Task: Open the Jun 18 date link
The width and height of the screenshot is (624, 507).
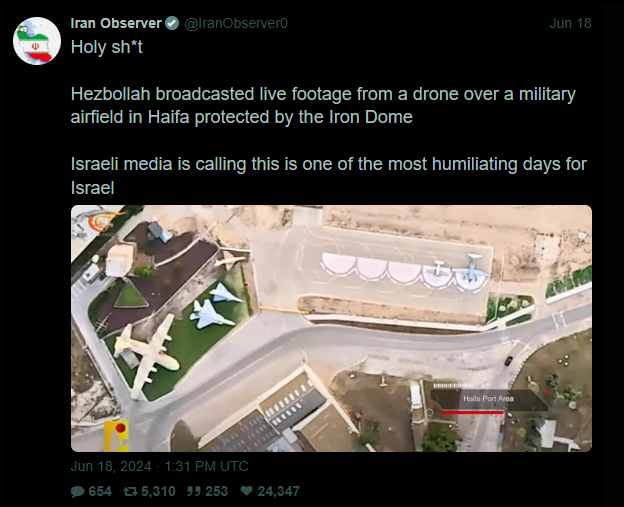Action: pos(570,23)
